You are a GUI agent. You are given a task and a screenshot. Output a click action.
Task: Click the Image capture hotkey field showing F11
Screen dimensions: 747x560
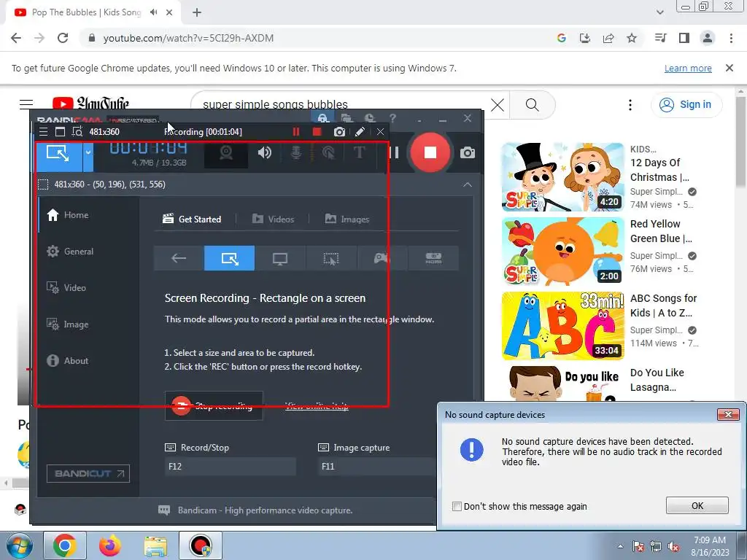coord(376,467)
